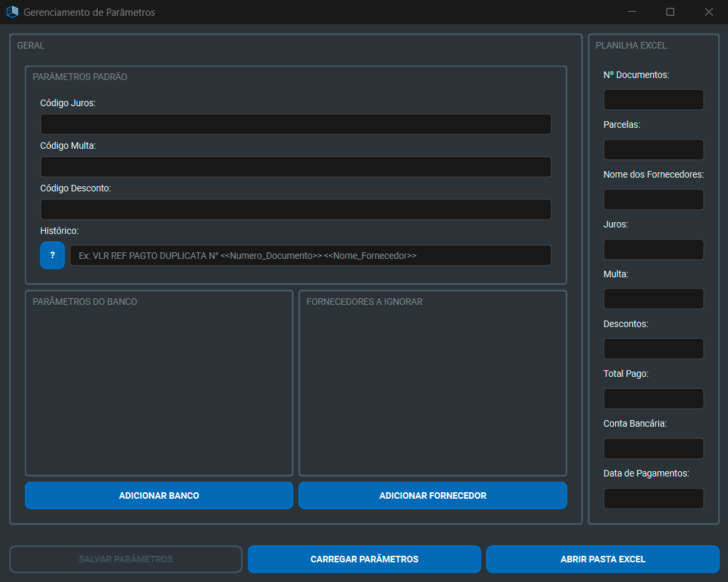
Task: Select the Total Pago input field
Action: point(653,398)
